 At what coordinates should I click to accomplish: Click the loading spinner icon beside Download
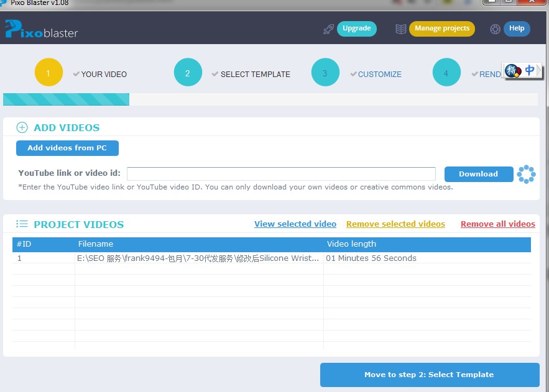[526, 174]
